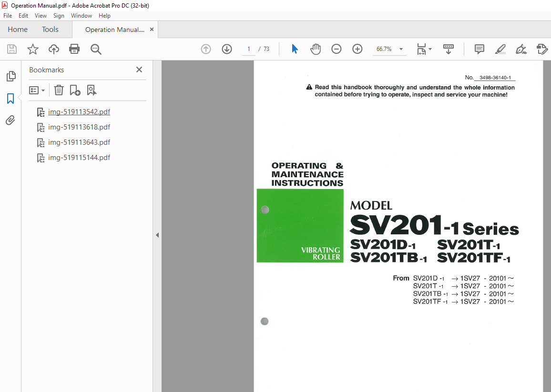Open the Edit menu
Image resolution: width=551 pixels, height=392 pixels.
23,15
